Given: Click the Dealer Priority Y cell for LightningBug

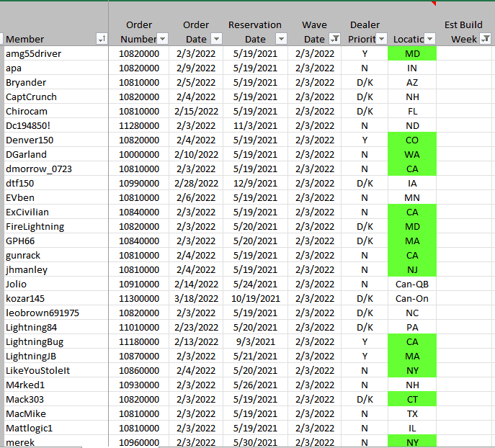Looking at the screenshot, I should click(365, 341).
